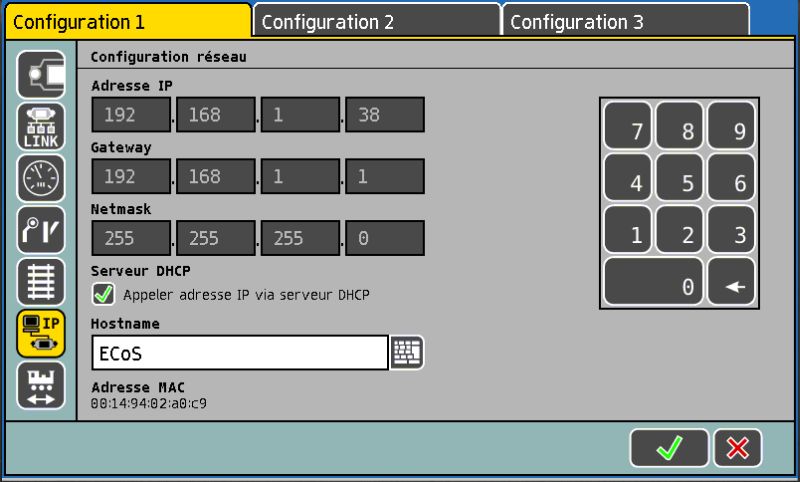Open the turnout and signal settings icon
The height and width of the screenshot is (482, 800).
tap(41, 231)
